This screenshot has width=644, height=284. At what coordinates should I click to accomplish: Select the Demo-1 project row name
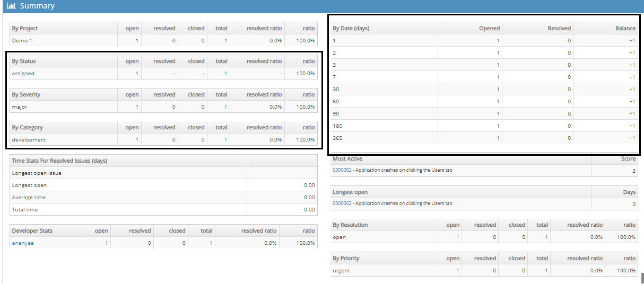pyautogui.click(x=23, y=40)
